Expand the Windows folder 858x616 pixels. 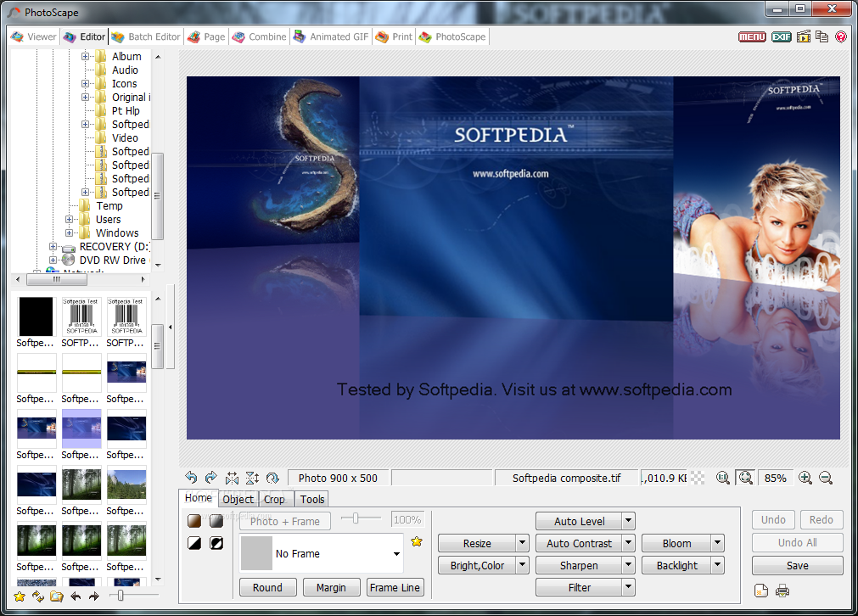(x=69, y=233)
